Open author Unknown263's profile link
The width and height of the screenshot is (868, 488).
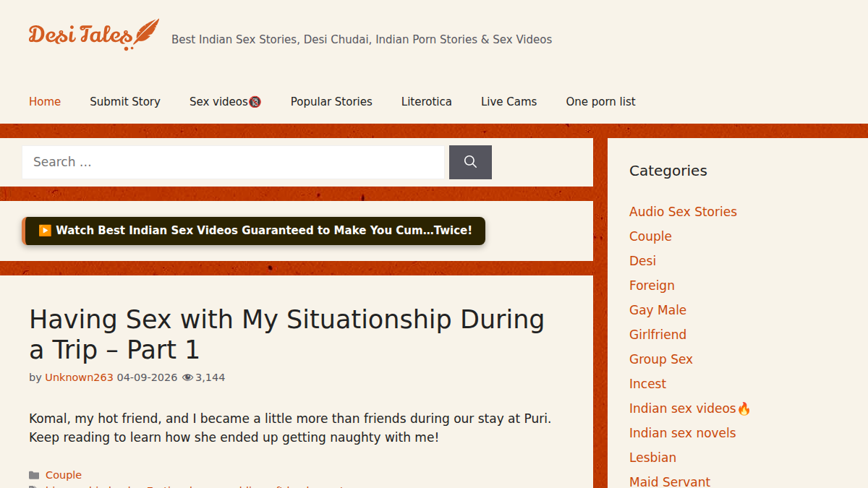click(79, 377)
